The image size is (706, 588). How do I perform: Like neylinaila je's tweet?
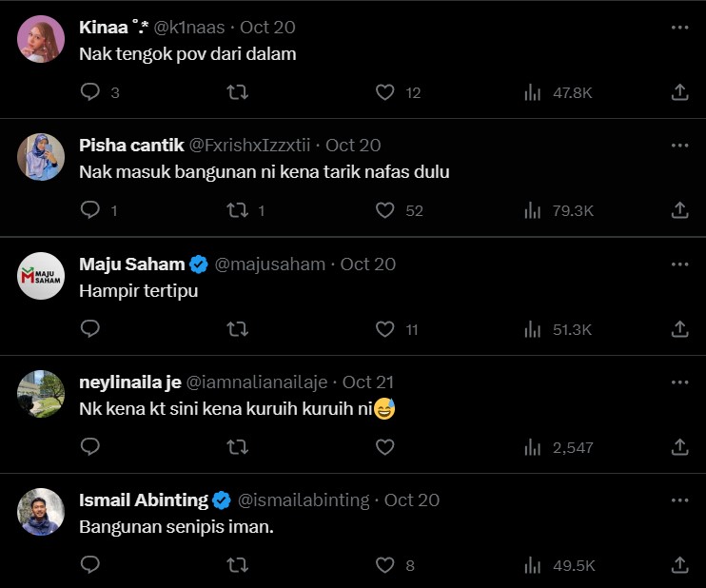[x=384, y=446]
